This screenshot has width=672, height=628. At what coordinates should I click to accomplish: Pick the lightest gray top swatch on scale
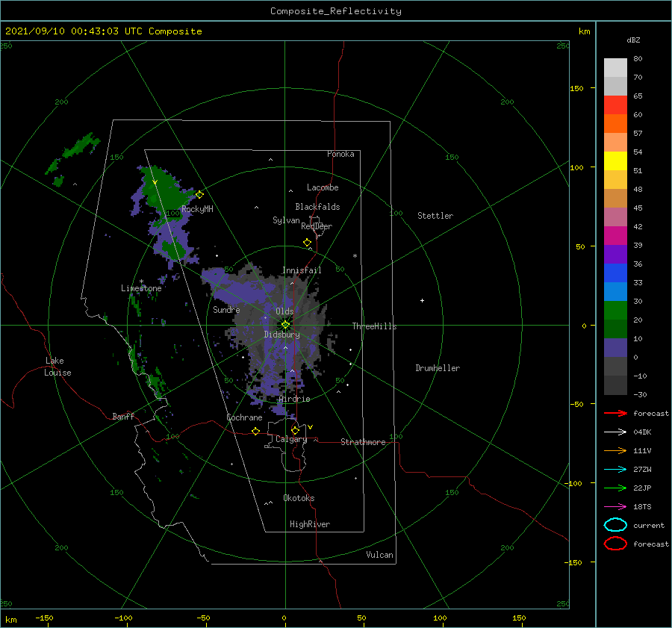click(615, 67)
